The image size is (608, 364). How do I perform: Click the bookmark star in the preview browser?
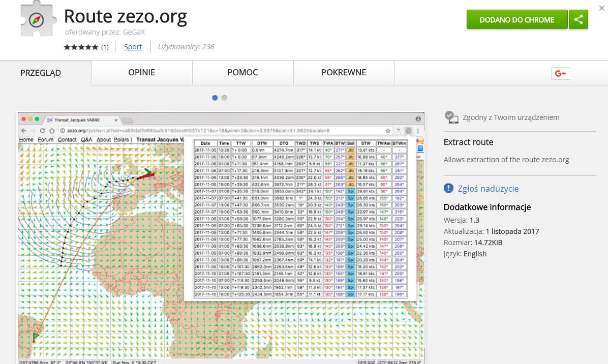coord(388,131)
